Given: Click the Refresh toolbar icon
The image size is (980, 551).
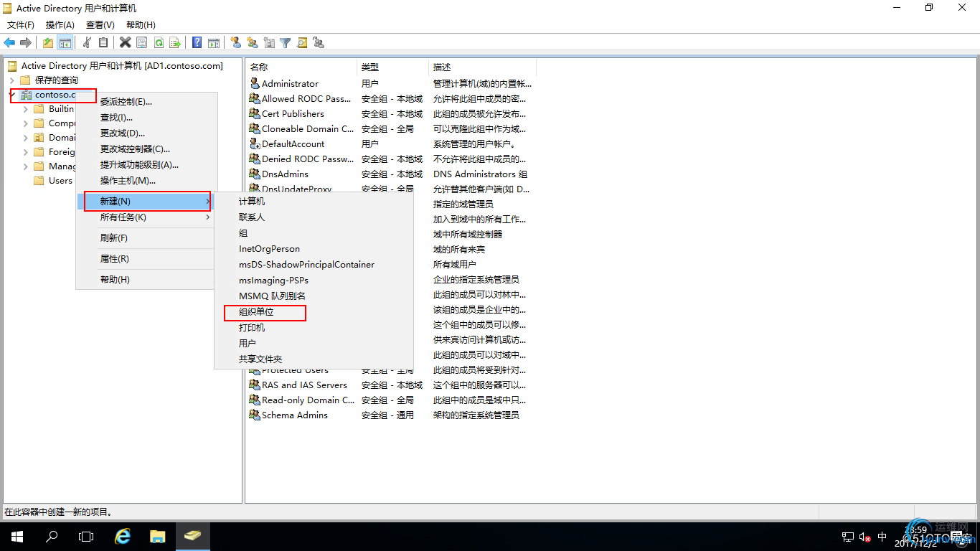Looking at the screenshot, I should (x=159, y=42).
